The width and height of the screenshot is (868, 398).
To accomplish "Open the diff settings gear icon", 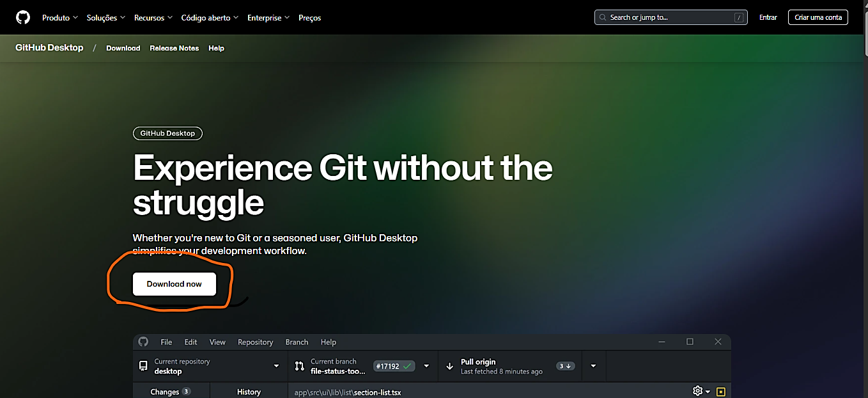I will tap(698, 391).
